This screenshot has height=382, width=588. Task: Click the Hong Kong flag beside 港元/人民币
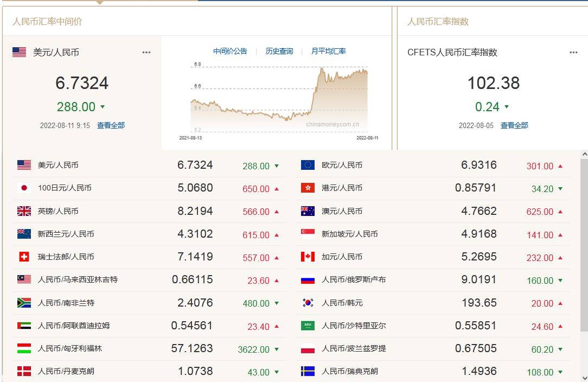coord(308,188)
